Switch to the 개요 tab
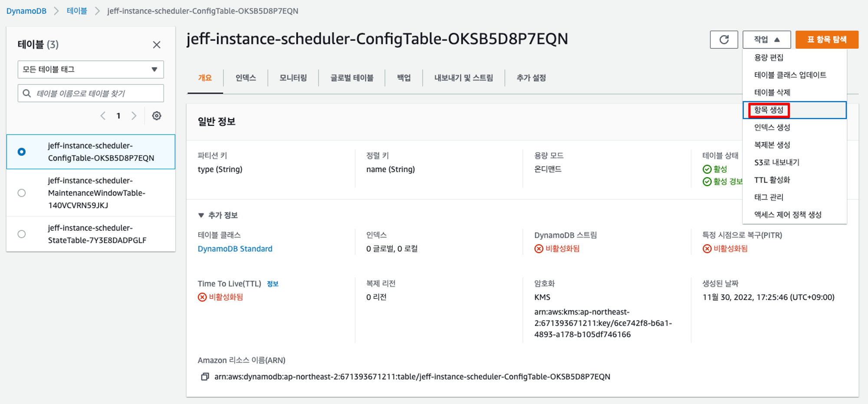The width and height of the screenshot is (868, 404). tap(205, 78)
